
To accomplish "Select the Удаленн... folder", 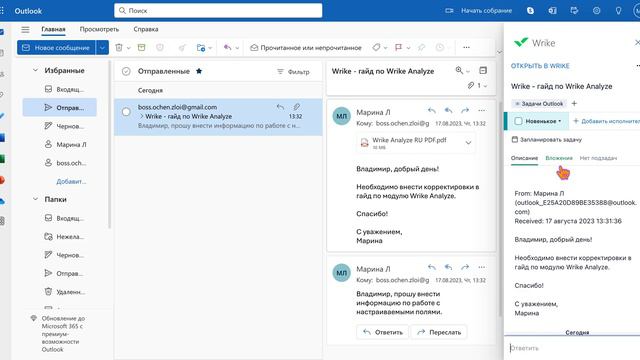I will (x=65, y=292).
